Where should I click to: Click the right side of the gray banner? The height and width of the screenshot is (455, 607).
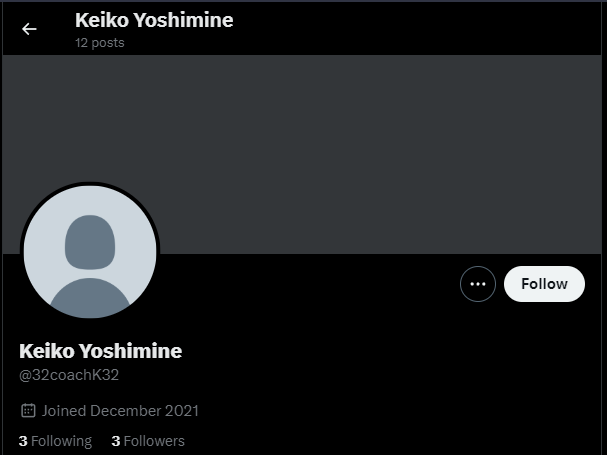coord(520,150)
